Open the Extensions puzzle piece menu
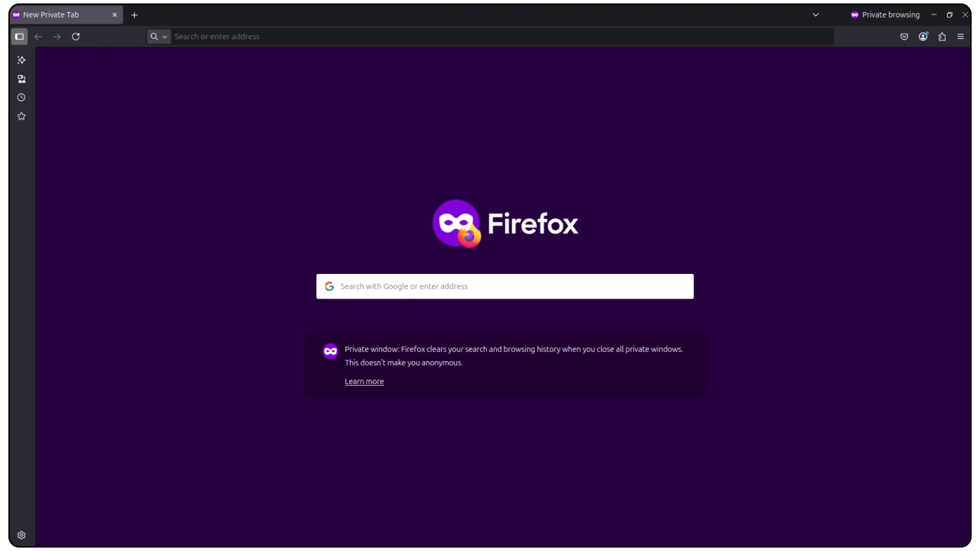 (x=942, y=37)
